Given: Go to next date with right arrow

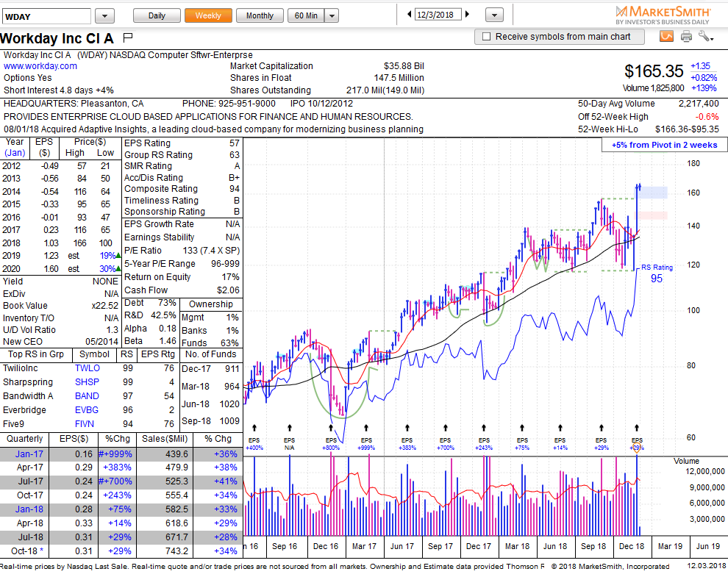Looking at the screenshot, I should click(x=467, y=15).
